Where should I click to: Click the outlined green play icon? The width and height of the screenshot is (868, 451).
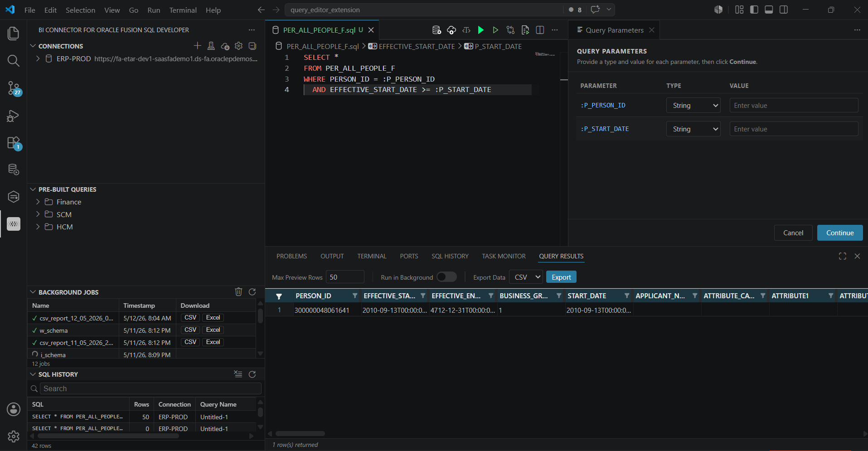click(x=495, y=30)
